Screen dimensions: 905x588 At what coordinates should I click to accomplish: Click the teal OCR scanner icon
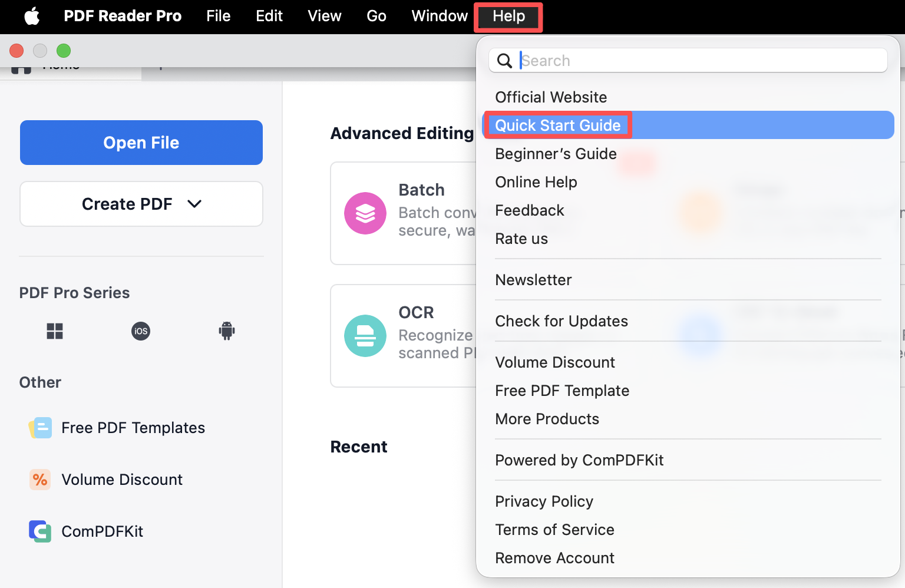click(365, 336)
